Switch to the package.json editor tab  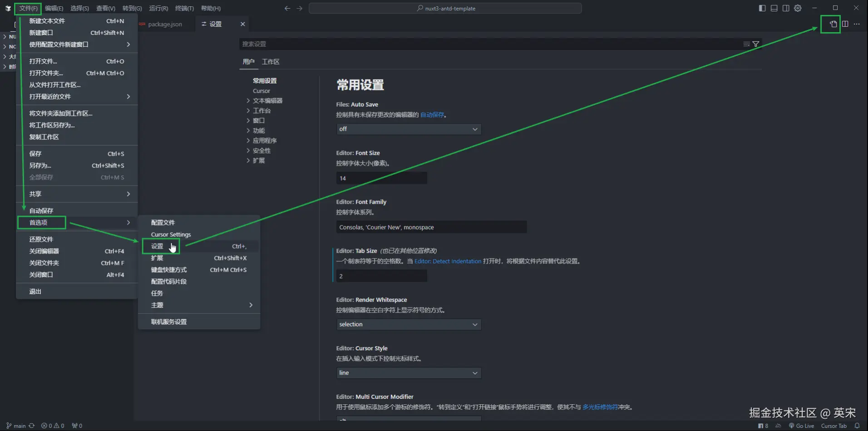point(165,24)
